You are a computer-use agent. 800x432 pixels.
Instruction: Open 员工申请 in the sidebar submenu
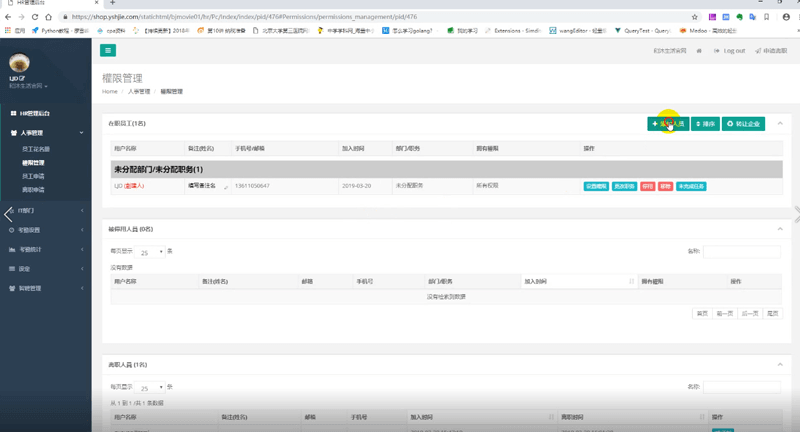[x=33, y=176]
